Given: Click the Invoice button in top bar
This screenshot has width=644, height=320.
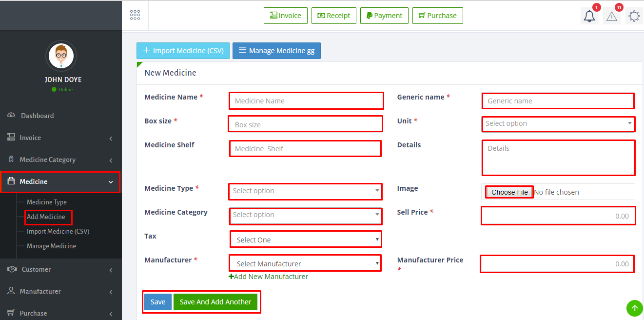Looking at the screenshot, I should [286, 16].
